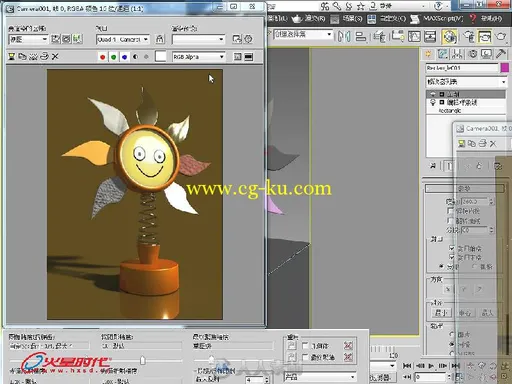The image size is (512, 384).
Task: Switch to the Utilities hammer tab
Action: 501,54
